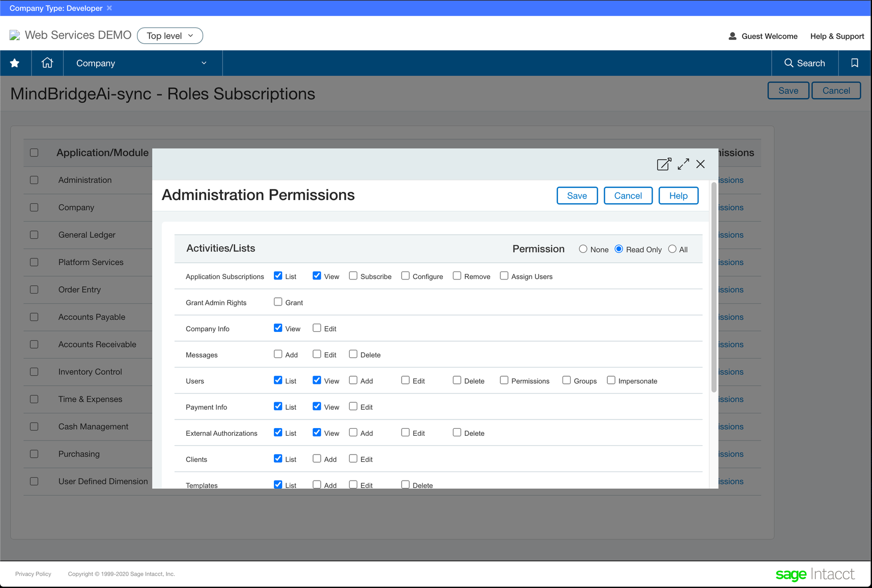Enable Subscribe for Application Subscriptions
This screenshot has width=872, height=588.
pos(353,276)
